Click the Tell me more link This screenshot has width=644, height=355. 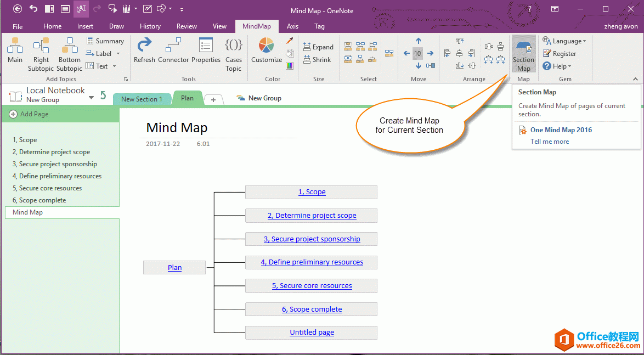tap(549, 141)
